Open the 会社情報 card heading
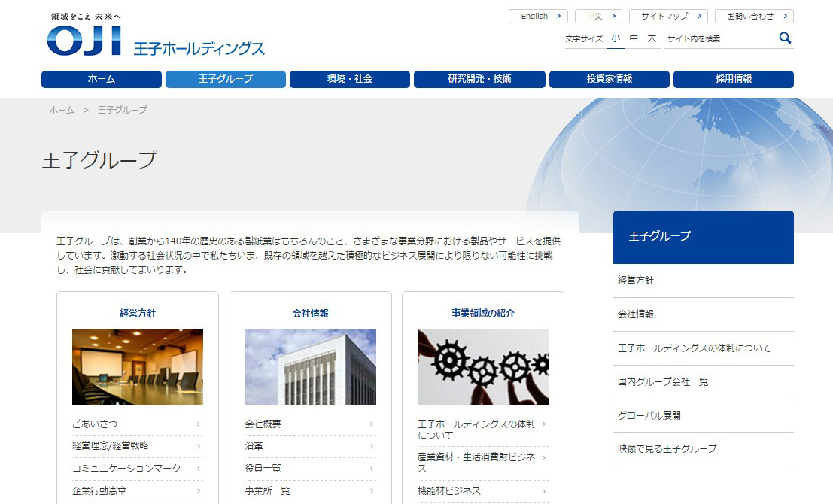Viewport: 833px width, 504px height. (310, 314)
